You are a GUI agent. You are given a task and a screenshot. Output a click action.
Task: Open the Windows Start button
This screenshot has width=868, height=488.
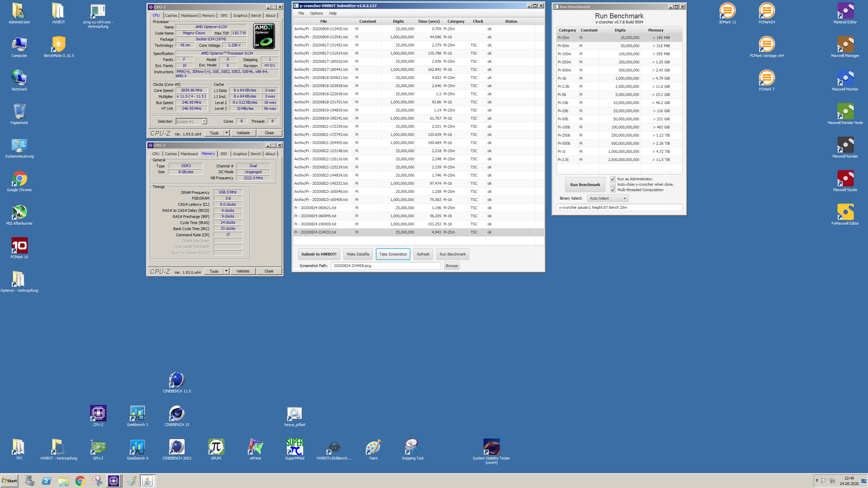pyautogui.click(x=9, y=481)
